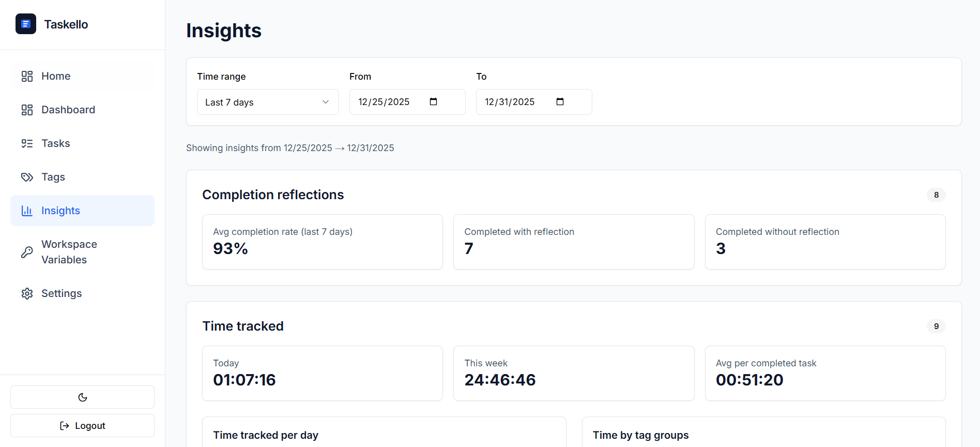
Task: Click the Workspace Variables key icon
Action: point(27,252)
